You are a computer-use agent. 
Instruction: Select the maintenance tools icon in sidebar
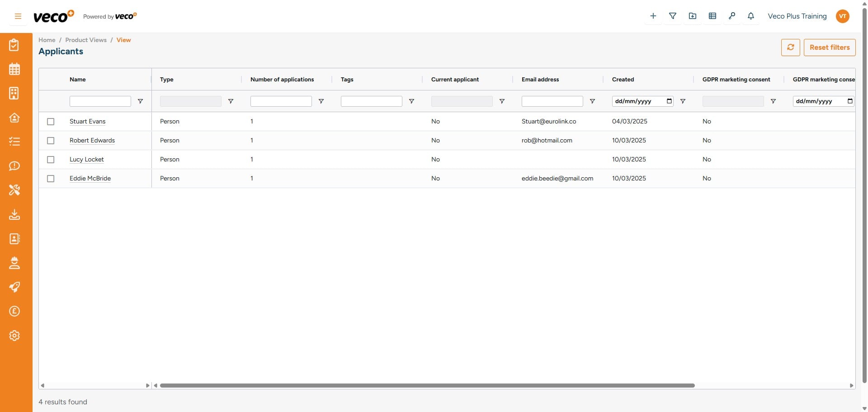(15, 190)
